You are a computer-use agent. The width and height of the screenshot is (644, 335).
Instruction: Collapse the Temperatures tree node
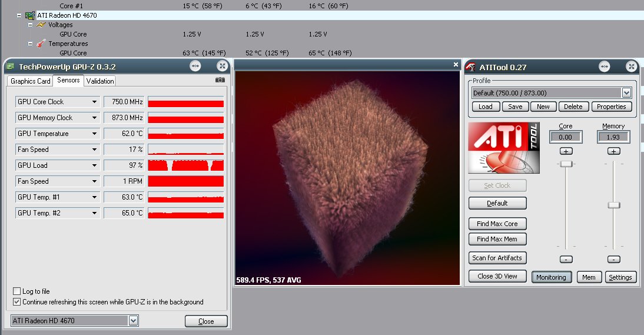(30, 44)
